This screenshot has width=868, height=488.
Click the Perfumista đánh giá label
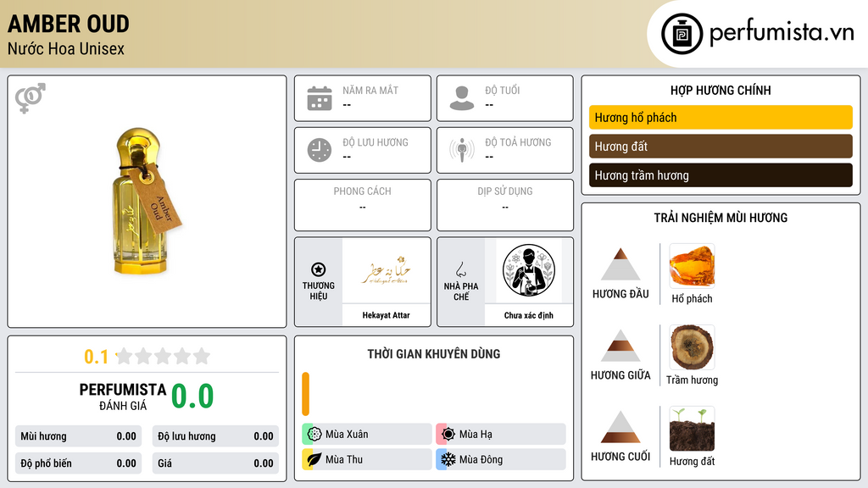pos(123,396)
